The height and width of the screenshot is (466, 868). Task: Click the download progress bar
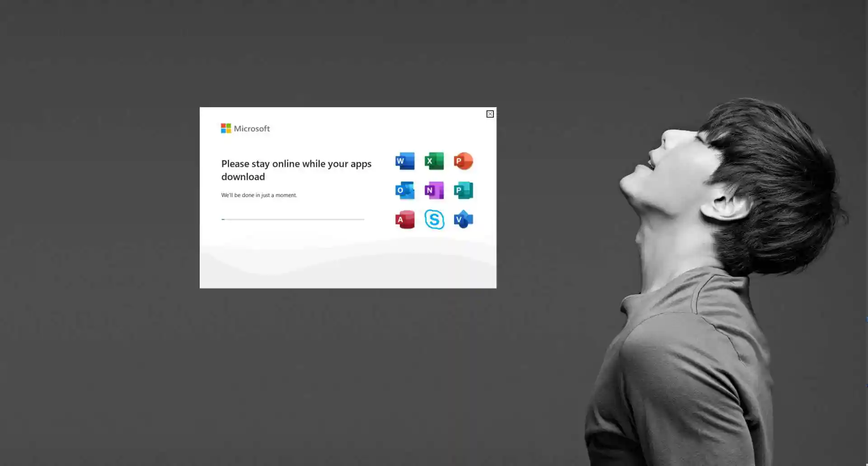point(293,219)
